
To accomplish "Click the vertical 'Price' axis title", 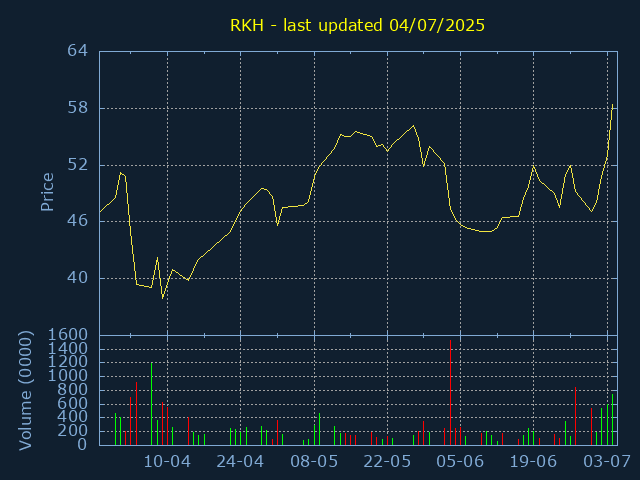I will coord(47,192).
